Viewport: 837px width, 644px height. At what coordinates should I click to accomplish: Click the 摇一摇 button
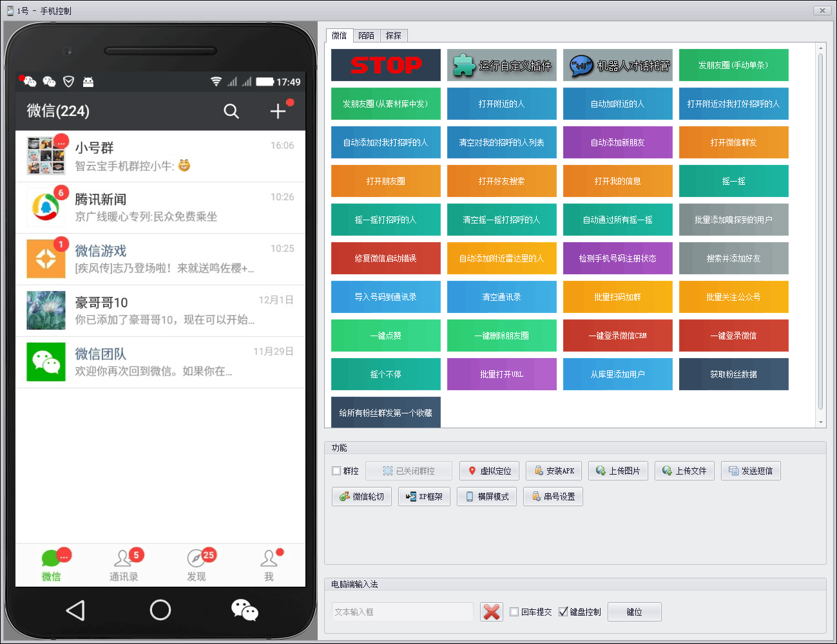pos(734,181)
